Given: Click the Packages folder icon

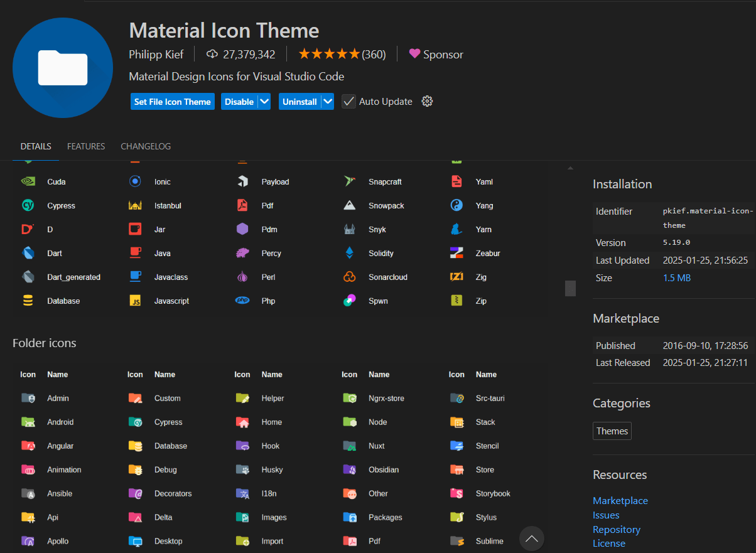Looking at the screenshot, I should [x=350, y=517].
